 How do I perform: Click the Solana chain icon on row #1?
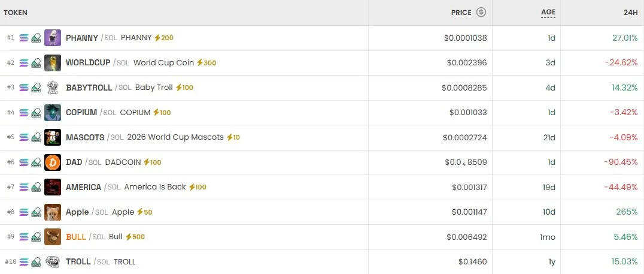click(24, 38)
